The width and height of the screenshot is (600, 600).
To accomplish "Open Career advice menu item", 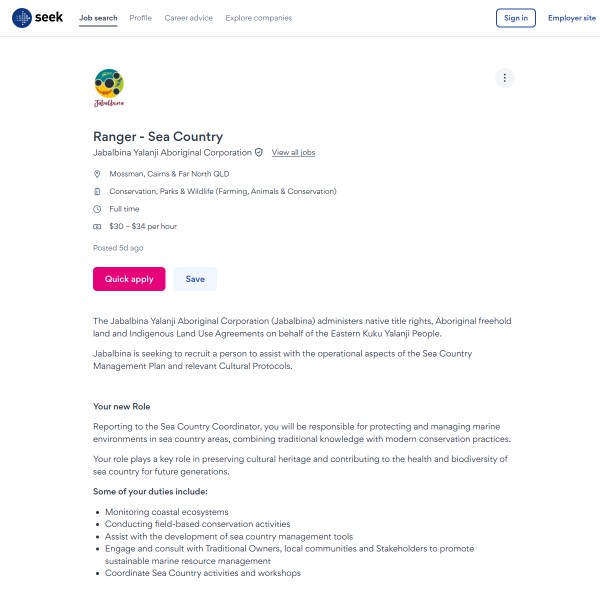I will [x=189, y=18].
